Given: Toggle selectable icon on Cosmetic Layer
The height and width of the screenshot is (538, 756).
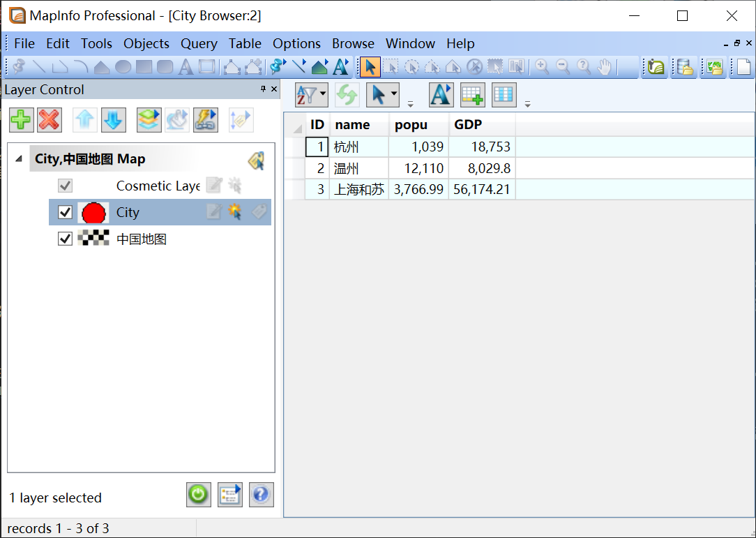Looking at the screenshot, I should pyautogui.click(x=235, y=185).
